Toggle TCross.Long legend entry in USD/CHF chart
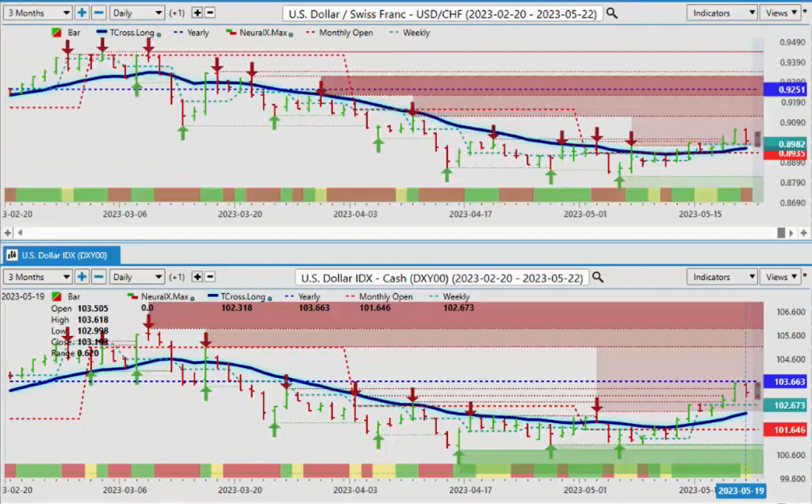The width and height of the screenshot is (812, 504). coord(128,32)
